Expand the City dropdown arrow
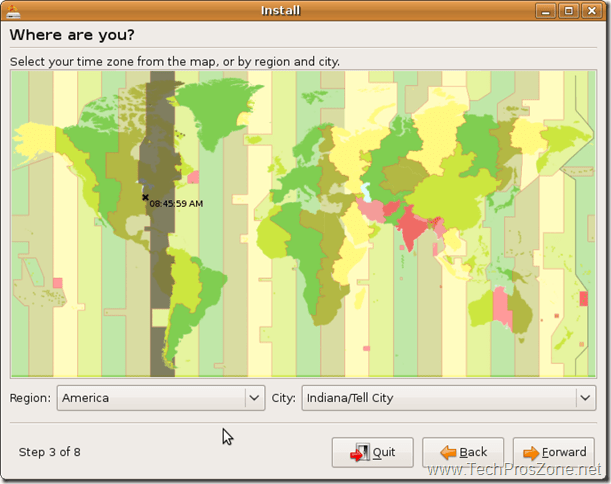Viewport: 611px width, 484px height. pyautogui.click(x=585, y=398)
